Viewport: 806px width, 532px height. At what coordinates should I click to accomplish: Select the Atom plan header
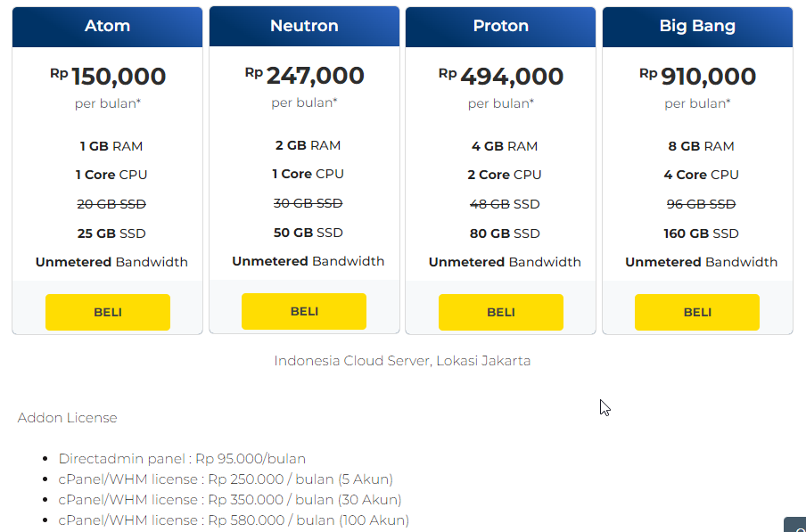(107, 26)
